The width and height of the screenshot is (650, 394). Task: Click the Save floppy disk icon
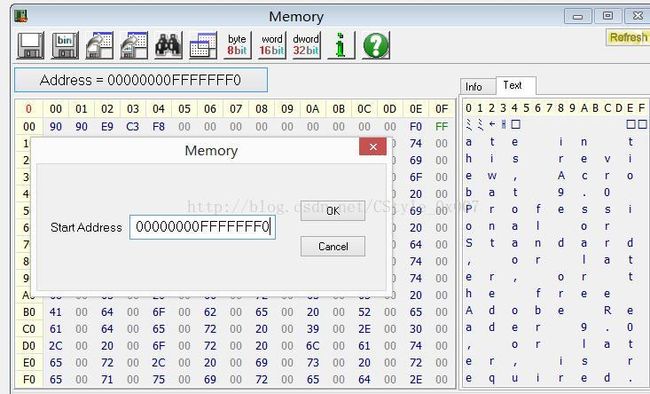[31, 45]
